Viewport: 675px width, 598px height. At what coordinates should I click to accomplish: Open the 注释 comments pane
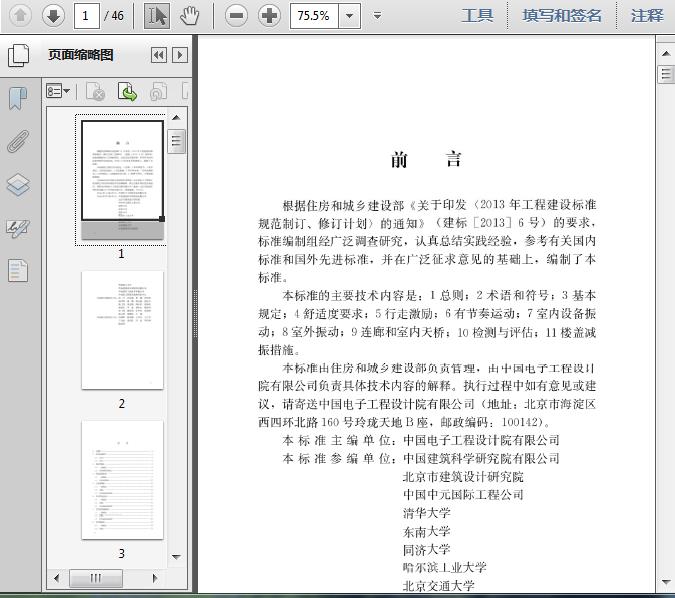pyautogui.click(x=647, y=15)
